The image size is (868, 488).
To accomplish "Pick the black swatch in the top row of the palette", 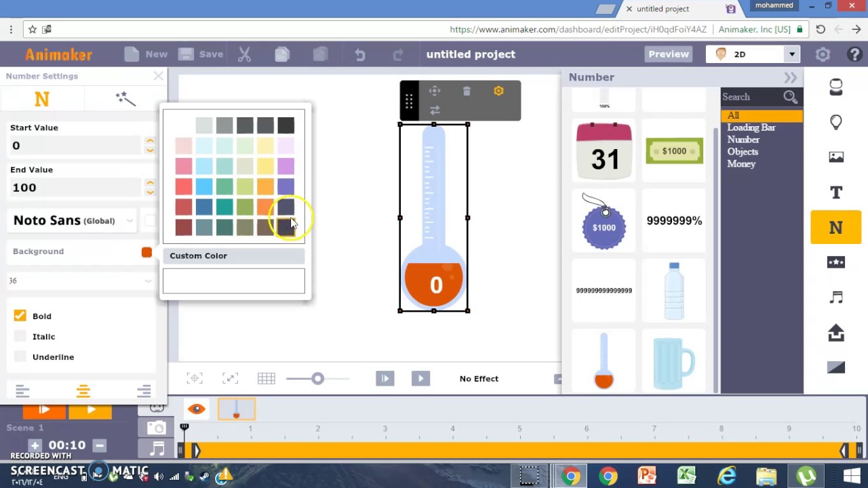I will point(285,125).
